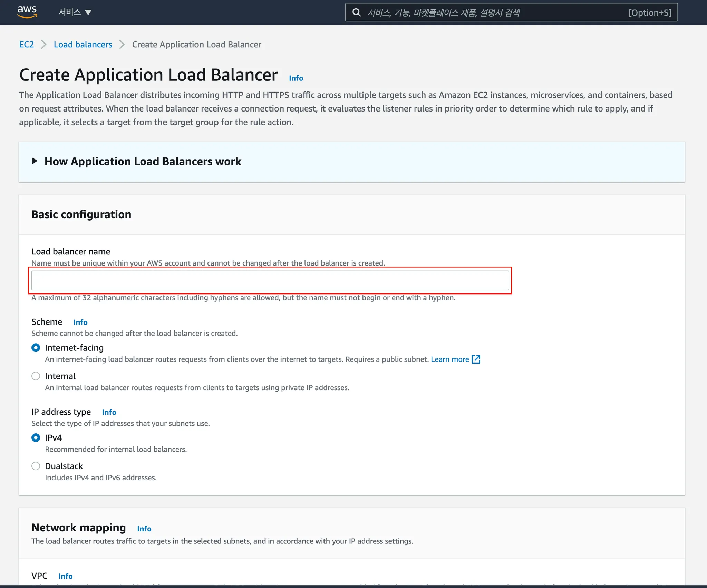Click Info link beside IP address type
This screenshot has height=588, width=707.
click(109, 412)
